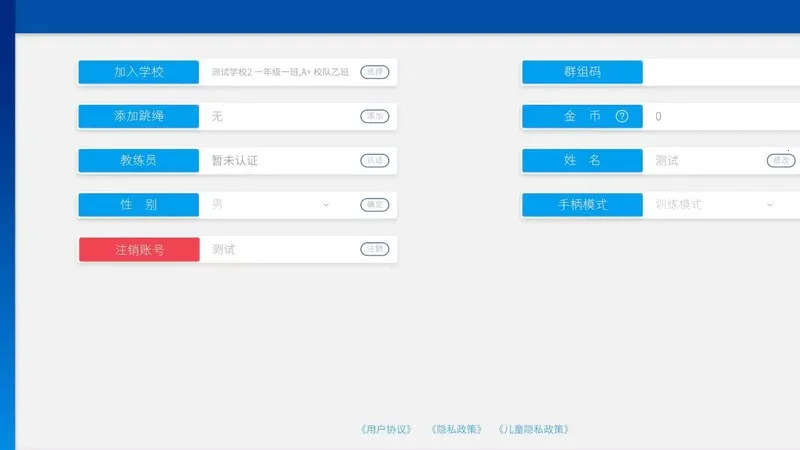Click the blue 教练员 label
Screen dimensions: 800x450
(x=139, y=160)
